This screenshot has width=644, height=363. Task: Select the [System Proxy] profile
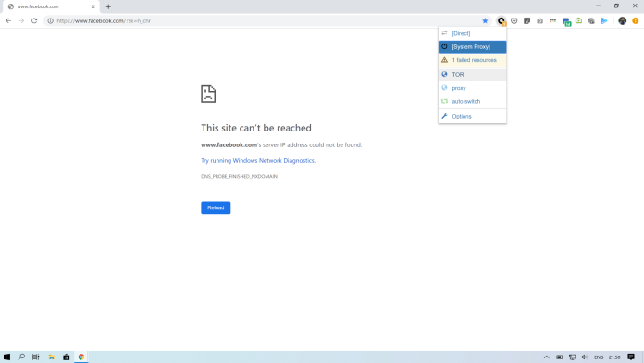472,47
